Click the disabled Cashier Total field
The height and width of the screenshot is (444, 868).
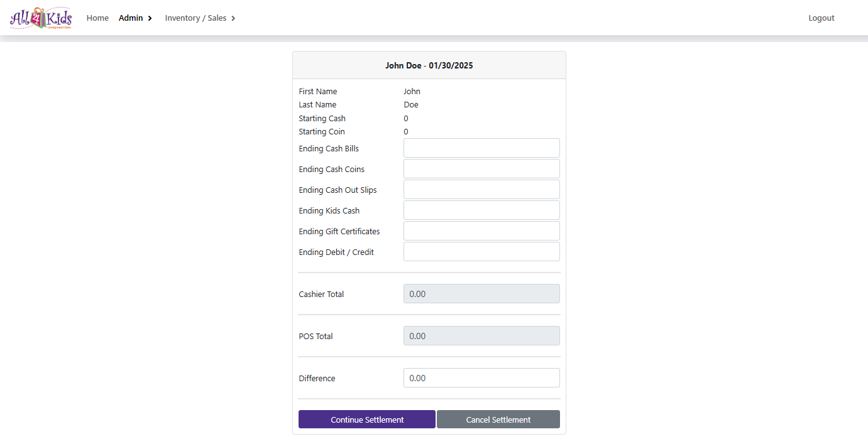point(481,294)
